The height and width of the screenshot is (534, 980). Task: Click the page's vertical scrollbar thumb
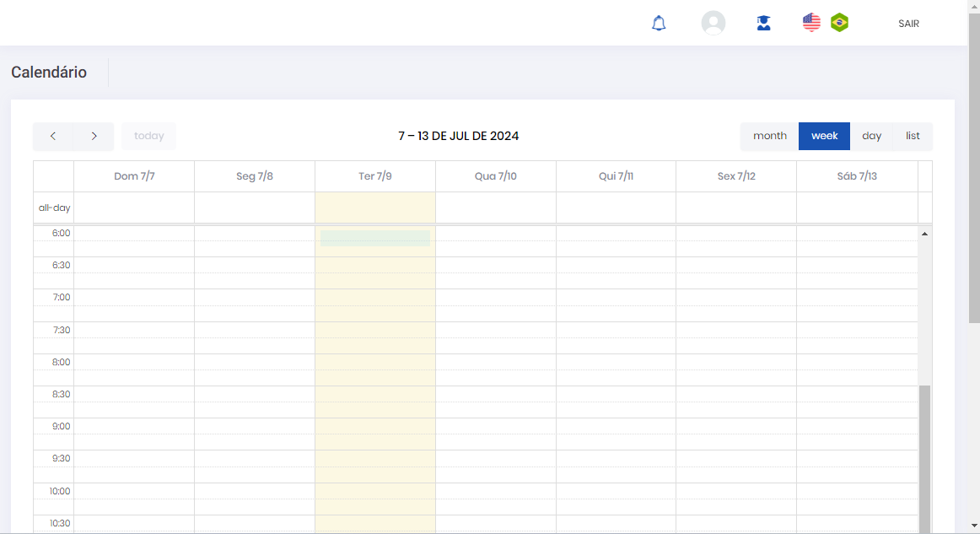coord(974,169)
